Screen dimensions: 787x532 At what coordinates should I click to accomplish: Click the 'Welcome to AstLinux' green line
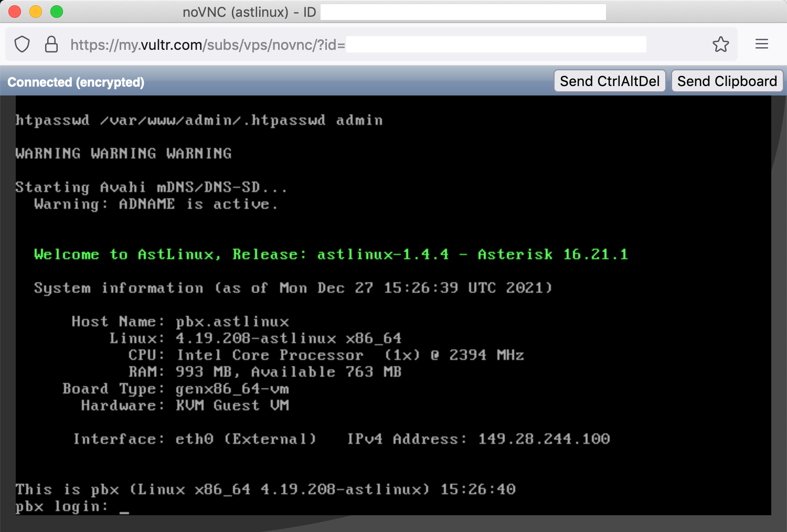[331, 254]
